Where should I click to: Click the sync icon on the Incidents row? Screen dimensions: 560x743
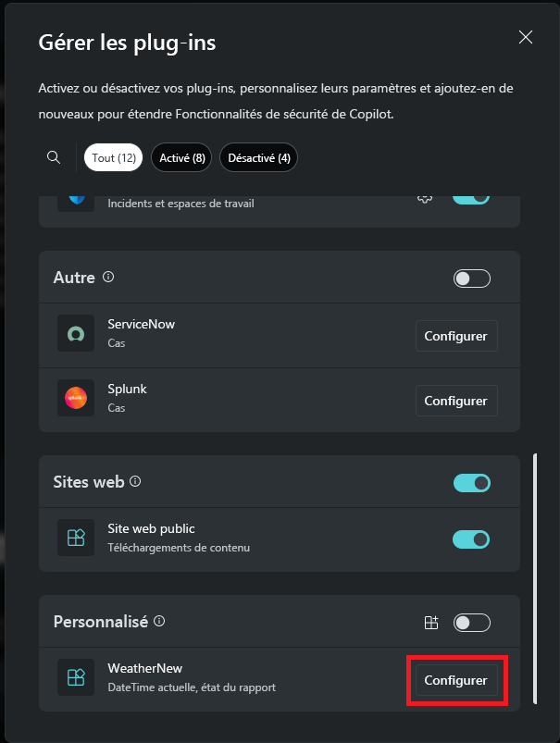click(424, 197)
